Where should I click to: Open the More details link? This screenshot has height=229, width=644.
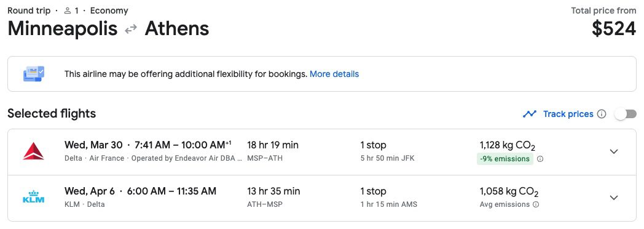click(334, 74)
